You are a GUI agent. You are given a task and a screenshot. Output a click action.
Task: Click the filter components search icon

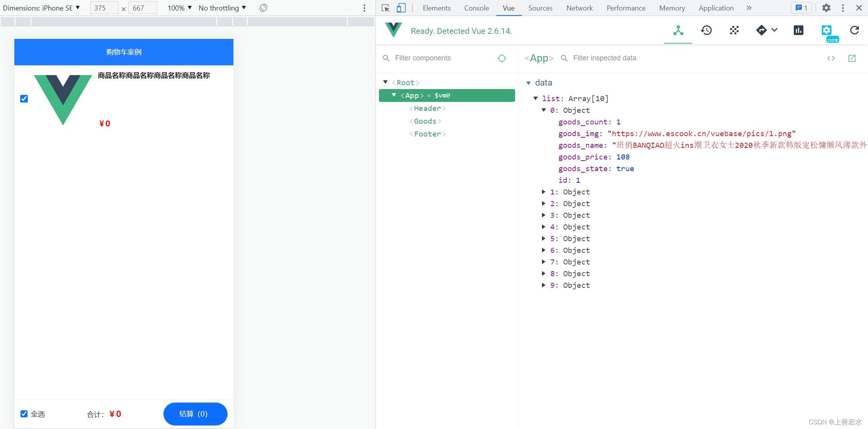(386, 58)
